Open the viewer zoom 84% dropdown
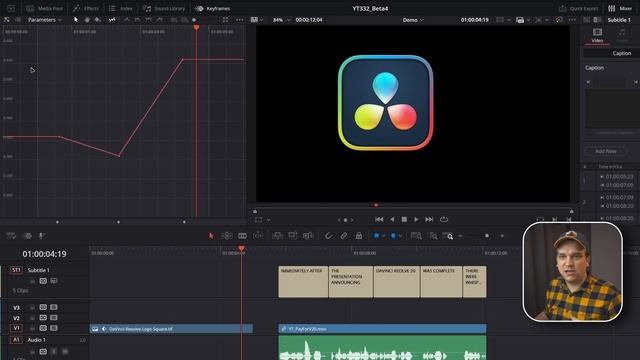The width and height of the screenshot is (640, 360). point(282,20)
